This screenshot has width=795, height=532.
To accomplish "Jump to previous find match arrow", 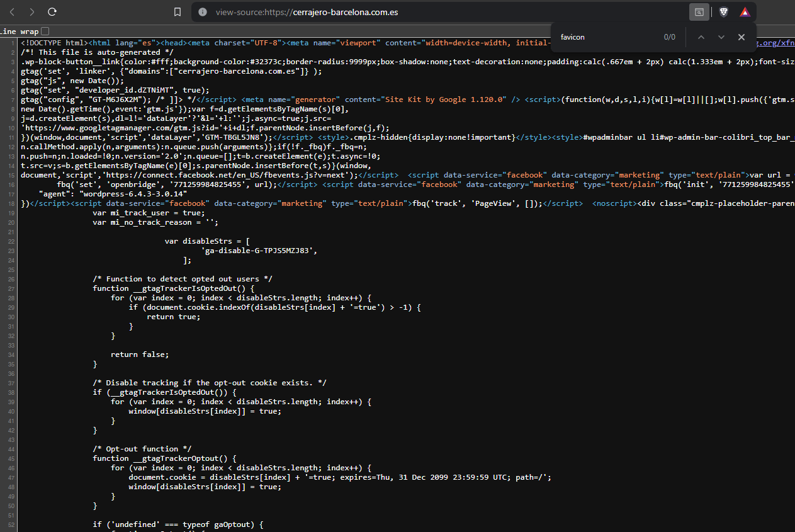I will point(701,37).
